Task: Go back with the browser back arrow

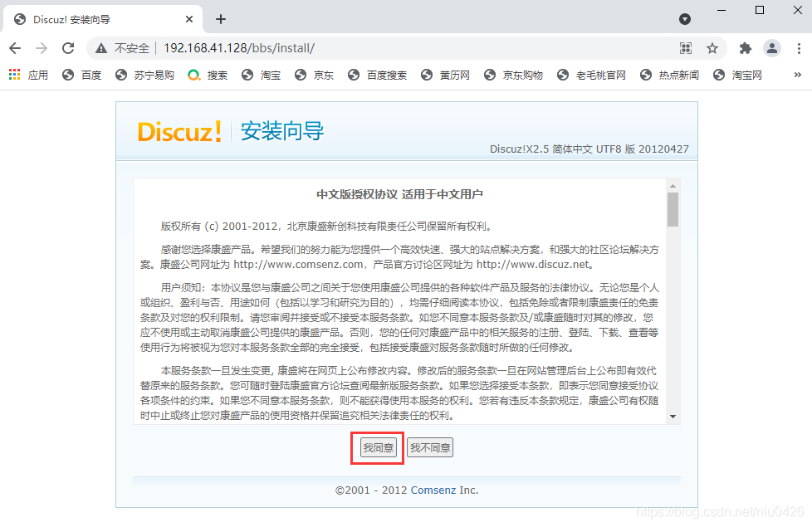Action: click(x=15, y=48)
